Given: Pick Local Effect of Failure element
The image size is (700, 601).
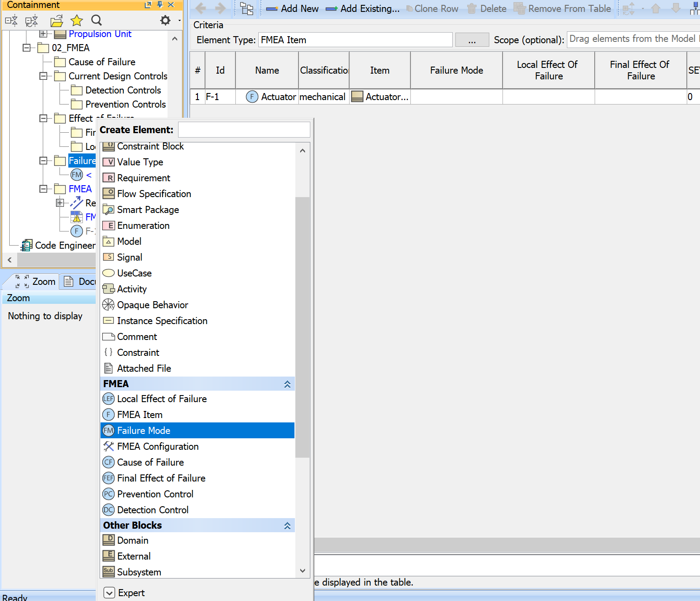Looking at the screenshot, I should point(197,399).
